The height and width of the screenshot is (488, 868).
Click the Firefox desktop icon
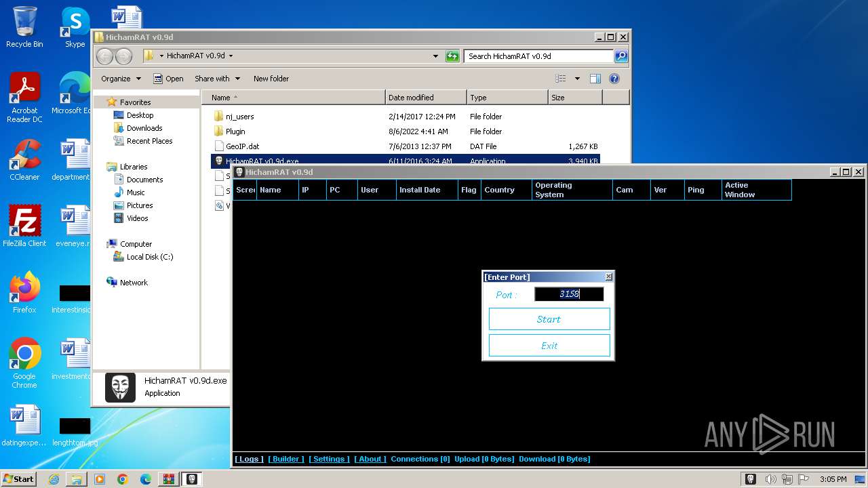pyautogui.click(x=24, y=293)
